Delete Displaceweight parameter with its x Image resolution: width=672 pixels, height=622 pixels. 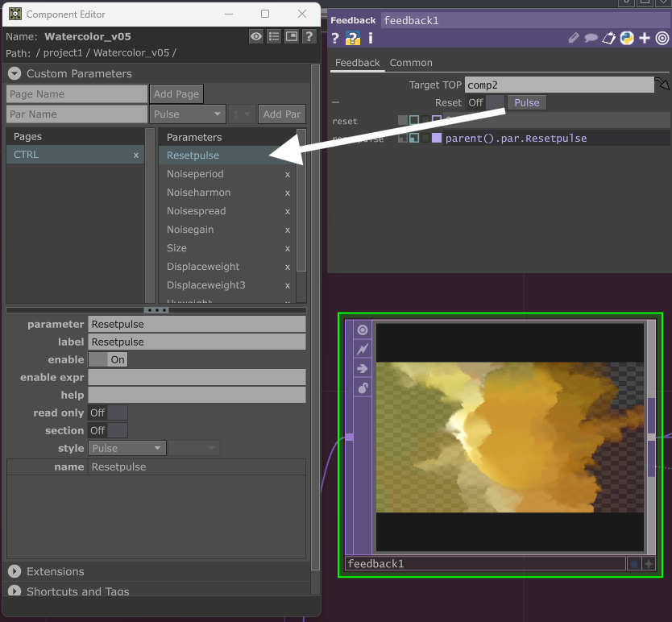pos(288,267)
